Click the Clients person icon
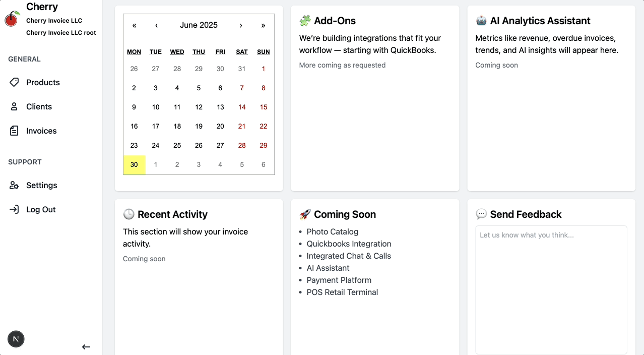The height and width of the screenshot is (355, 644). (14, 106)
